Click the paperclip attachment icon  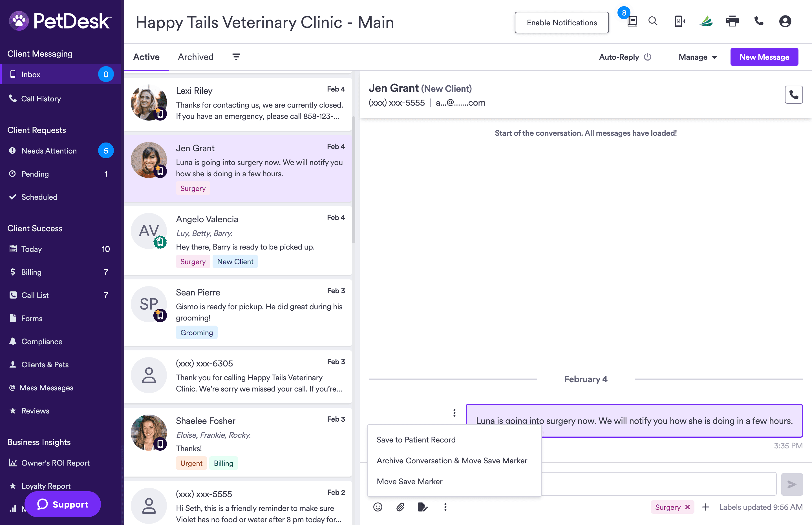[x=400, y=507]
